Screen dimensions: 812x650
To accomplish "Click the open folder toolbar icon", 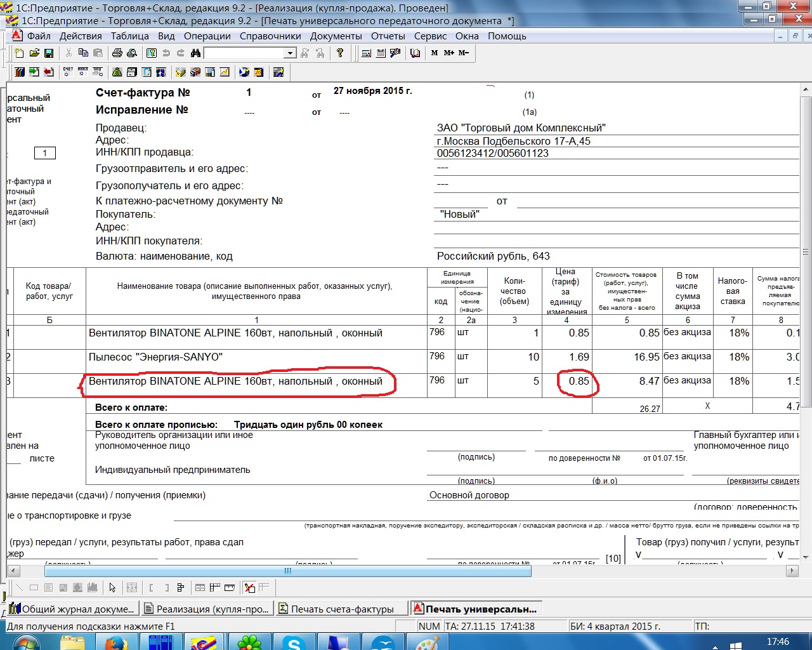I will (34, 53).
